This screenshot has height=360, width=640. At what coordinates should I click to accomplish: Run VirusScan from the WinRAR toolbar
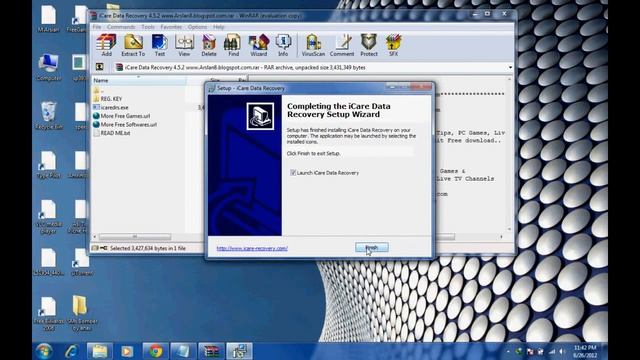[x=313, y=45]
